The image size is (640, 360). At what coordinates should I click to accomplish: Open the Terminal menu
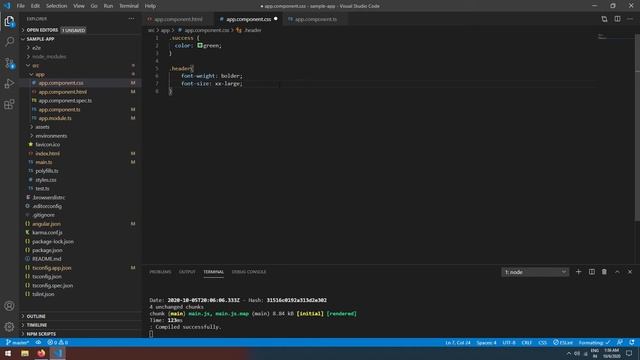point(129,6)
